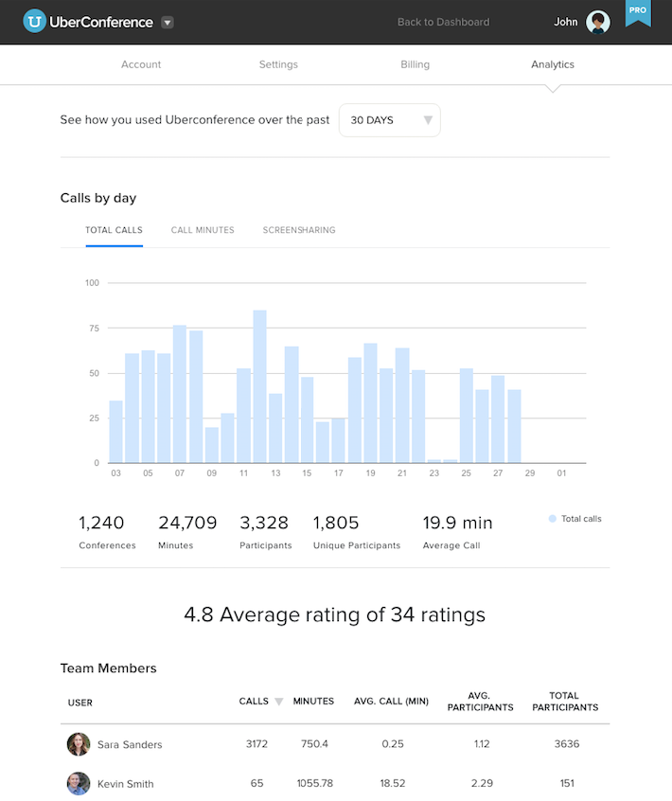The height and width of the screenshot is (801, 672).
Task: Click the Calls by day heading
Action: (x=98, y=198)
